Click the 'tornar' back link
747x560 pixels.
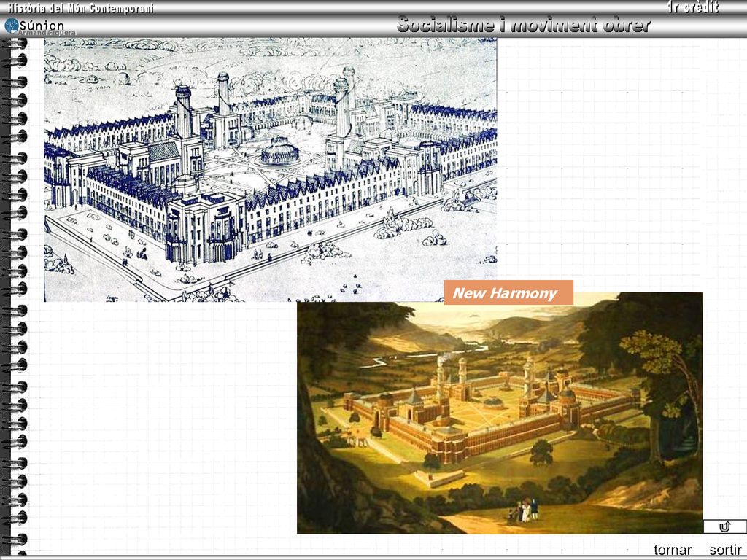(x=673, y=550)
